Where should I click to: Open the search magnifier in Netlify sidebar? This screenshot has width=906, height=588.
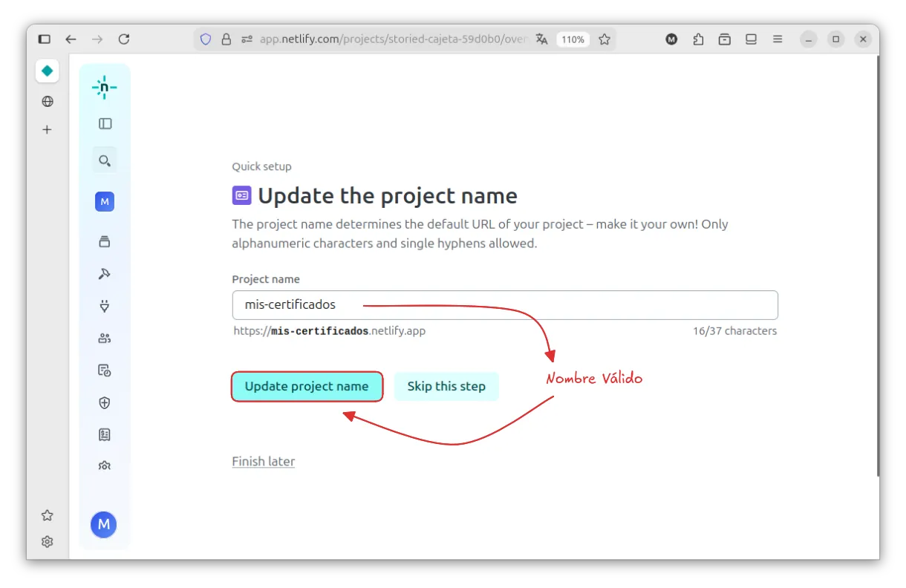(x=105, y=160)
